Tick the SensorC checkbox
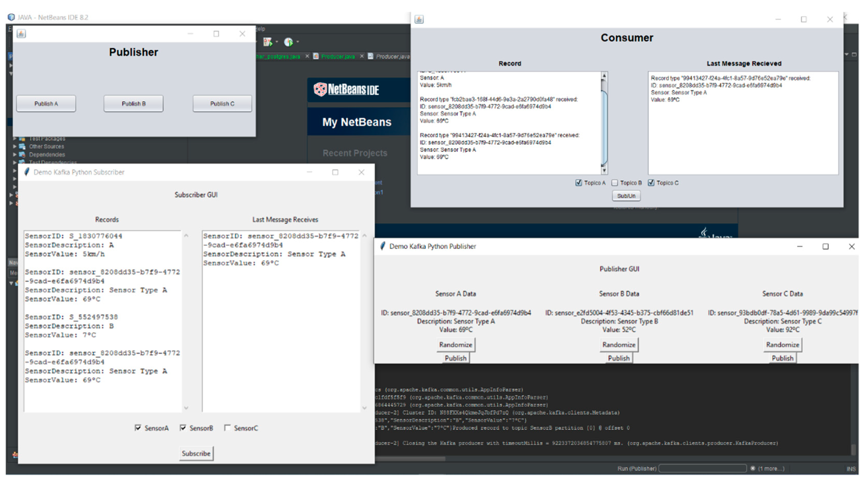Image resolution: width=868 pixels, height=482 pixels. coord(228,428)
